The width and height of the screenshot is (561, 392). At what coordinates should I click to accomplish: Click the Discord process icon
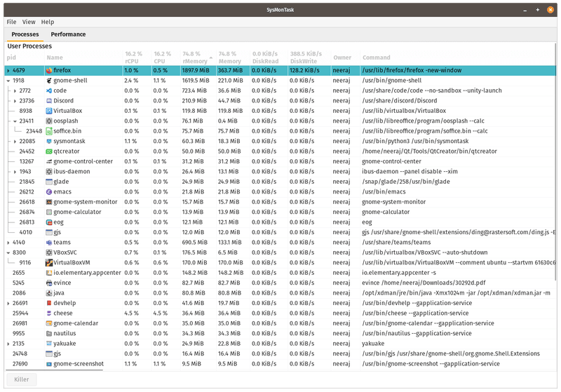[x=48, y=101]
